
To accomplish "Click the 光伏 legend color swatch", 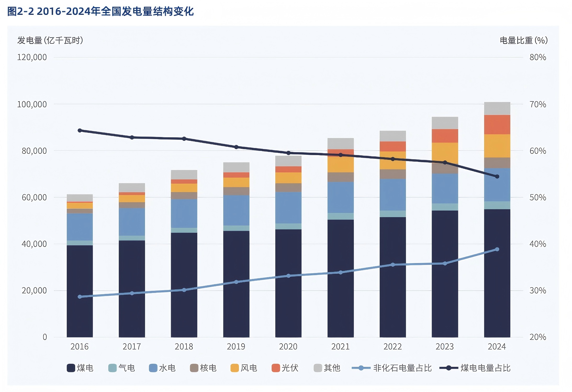I will (276, 368).
